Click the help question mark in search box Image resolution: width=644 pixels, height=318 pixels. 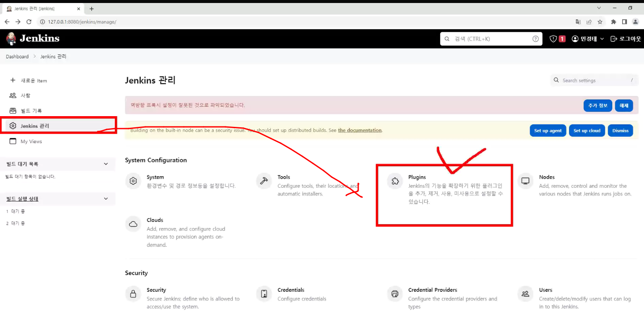[x=536, y=39]
